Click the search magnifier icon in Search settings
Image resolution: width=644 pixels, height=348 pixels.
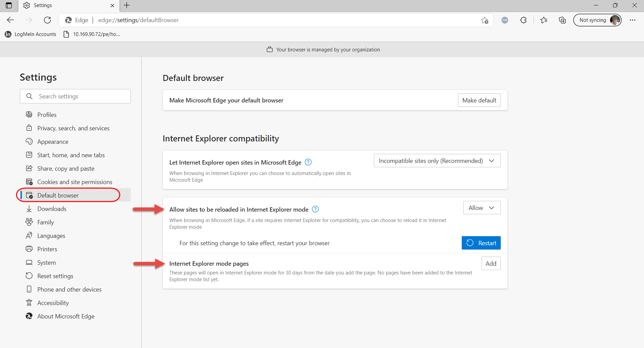point(30,96)
